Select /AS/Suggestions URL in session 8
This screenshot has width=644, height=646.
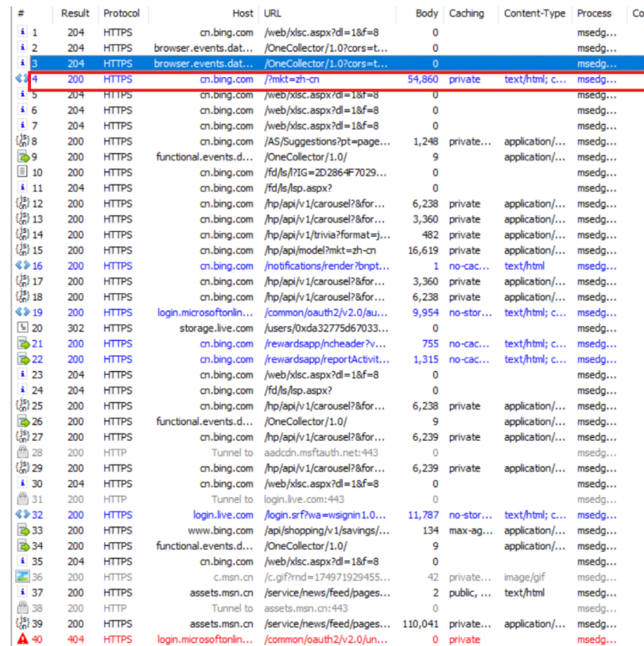(327, 141)
